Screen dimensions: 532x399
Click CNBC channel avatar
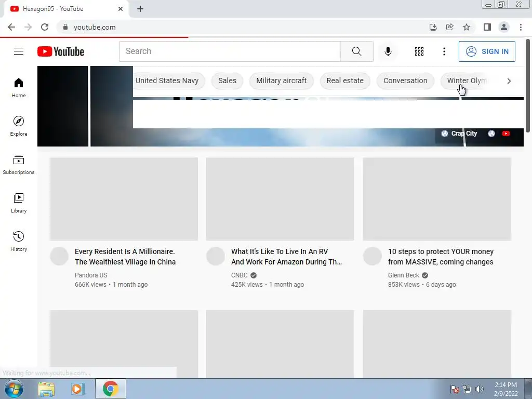[x=216, y=256]
